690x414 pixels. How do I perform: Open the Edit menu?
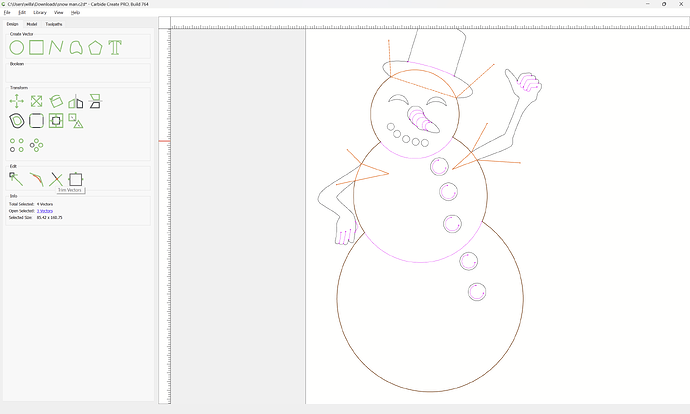(22, 12)
